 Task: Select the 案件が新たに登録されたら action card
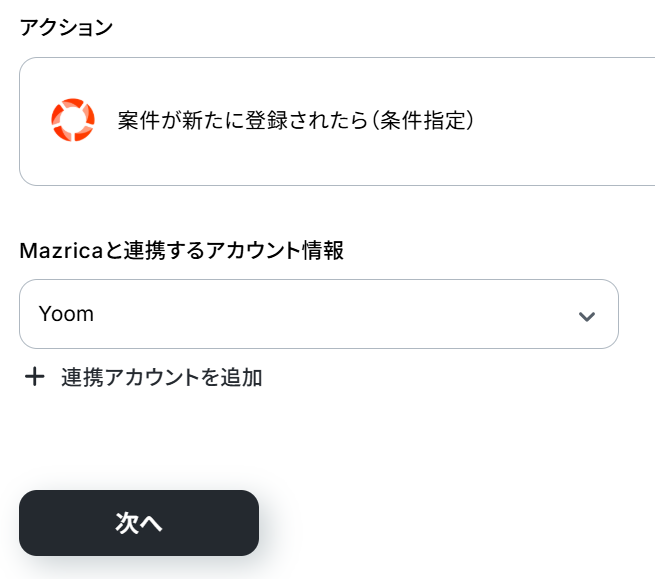click(x=336, y=121)
